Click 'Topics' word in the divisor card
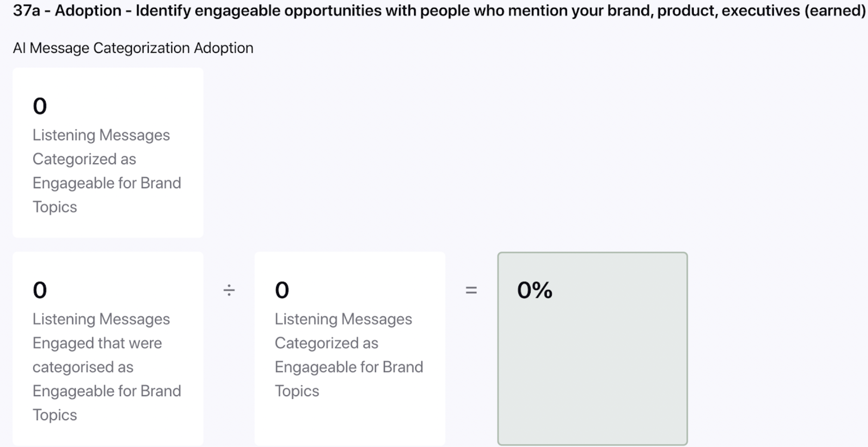 297,391
